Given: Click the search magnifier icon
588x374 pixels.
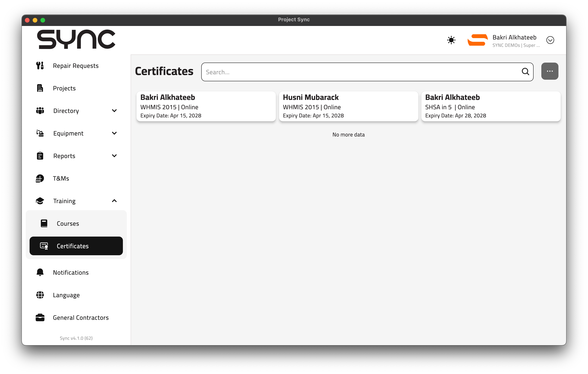Looking at the screenshot, I should click(x=526, y=72).
